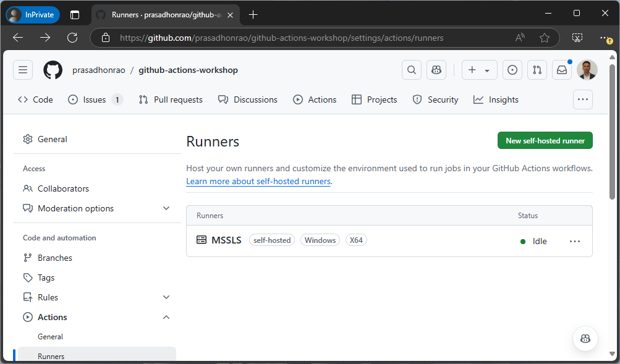Go to GitHub homepage via Octocat logo
The width and height of the screenshot is (620, 364).
pos(53,70)
